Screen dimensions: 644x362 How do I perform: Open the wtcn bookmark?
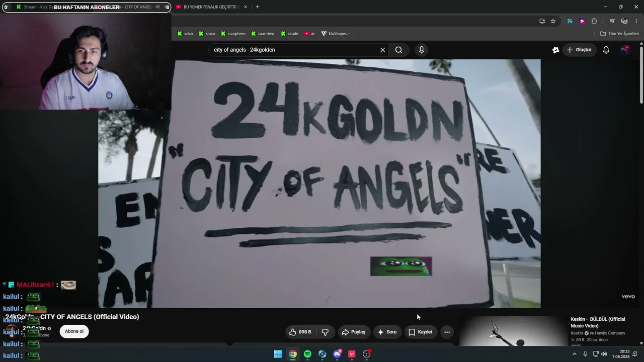tap(185, 34)
